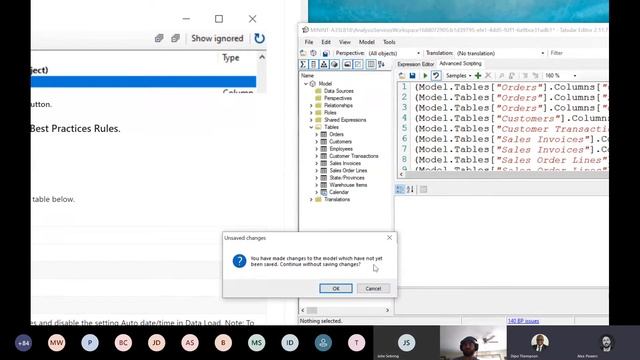This screenshot has height=360, width=640.
Task: Select categorized view in property grid
Action: click(400, 189)
